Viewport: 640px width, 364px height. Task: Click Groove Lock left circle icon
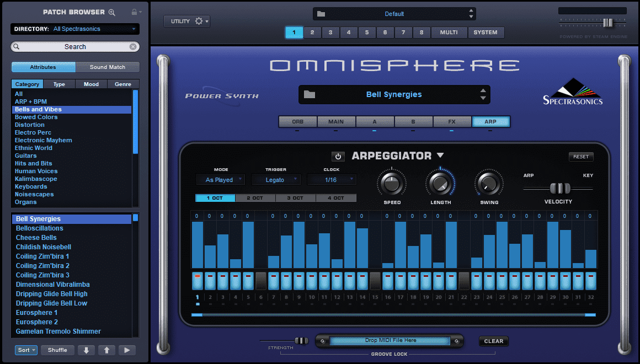322,341
